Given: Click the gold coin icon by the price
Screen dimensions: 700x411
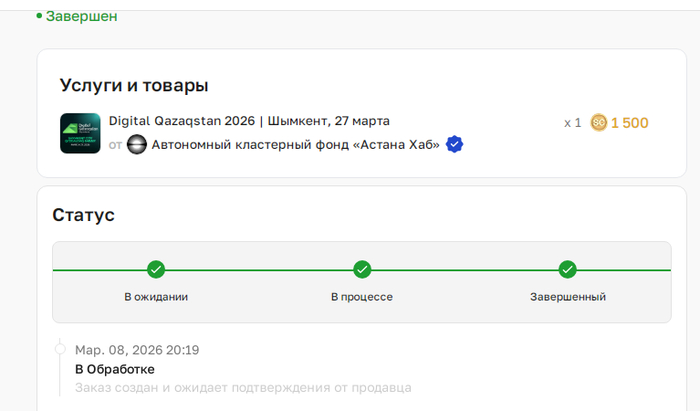Looking at the screenshot, I should coord(599,123).
